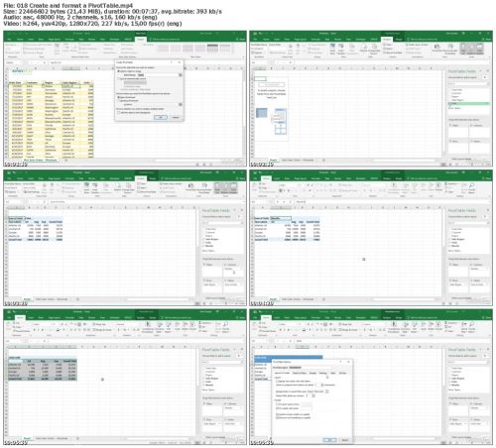
Task: Select the 'Existing Worksheet' radio option
Action: tap(118, 100)
